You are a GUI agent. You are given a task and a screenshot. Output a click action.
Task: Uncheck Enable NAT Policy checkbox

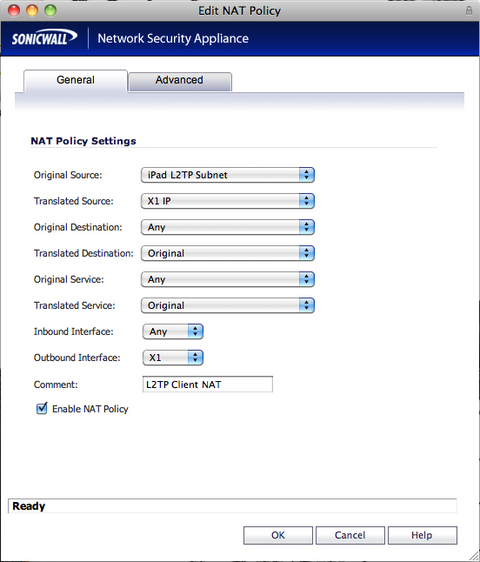[x=42, y=408]
